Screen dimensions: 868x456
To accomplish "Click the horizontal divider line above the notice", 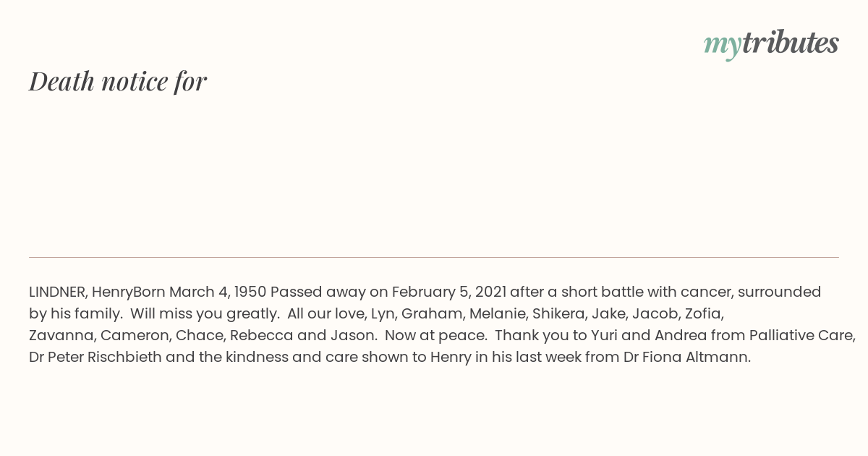I will point(434,257).
